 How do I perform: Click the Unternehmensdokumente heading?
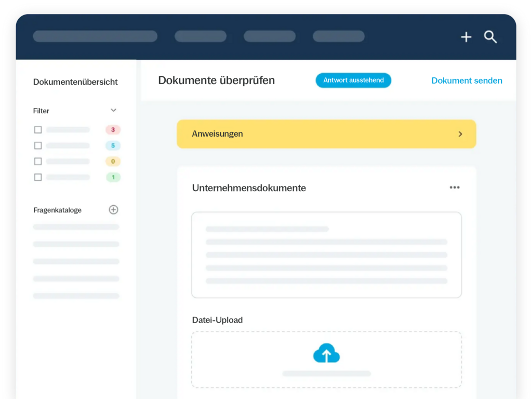click(x=249, y=188)
